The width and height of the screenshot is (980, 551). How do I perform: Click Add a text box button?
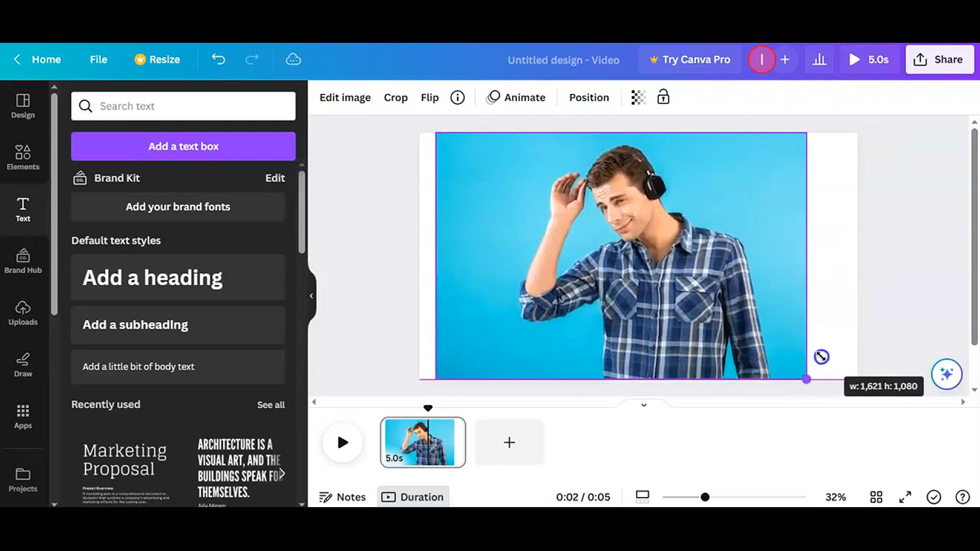click(x=183, y=146)
